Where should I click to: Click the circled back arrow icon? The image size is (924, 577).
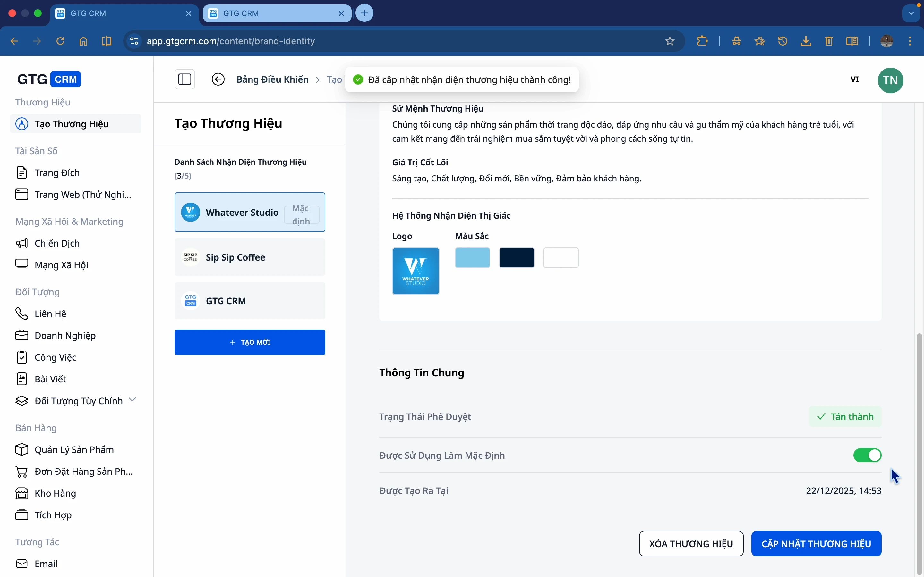point(218,79)
